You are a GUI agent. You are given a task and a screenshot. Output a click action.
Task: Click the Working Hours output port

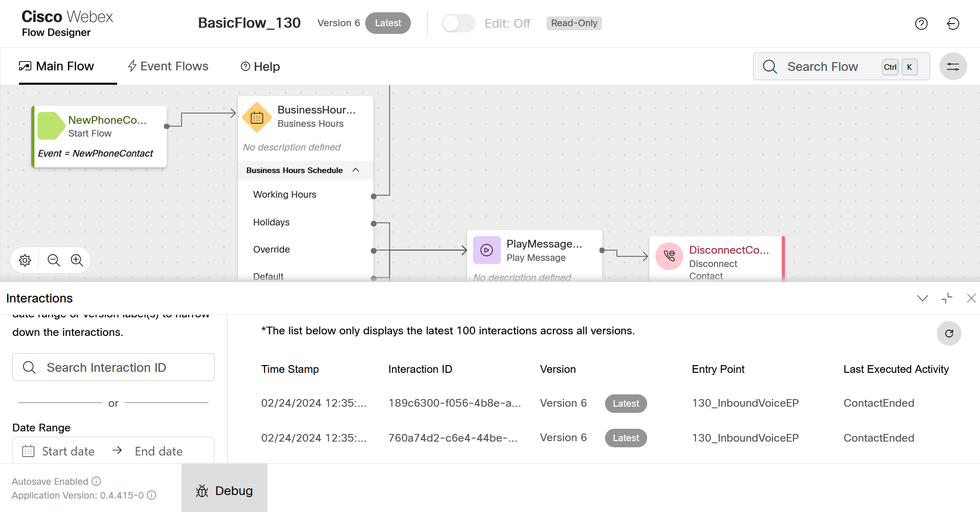(373, 196)
